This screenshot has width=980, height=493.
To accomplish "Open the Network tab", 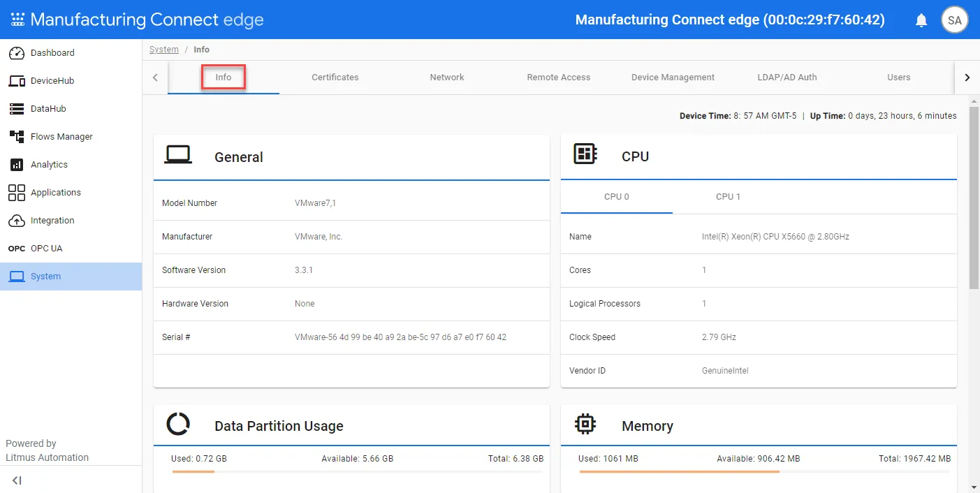I will 447,77.
